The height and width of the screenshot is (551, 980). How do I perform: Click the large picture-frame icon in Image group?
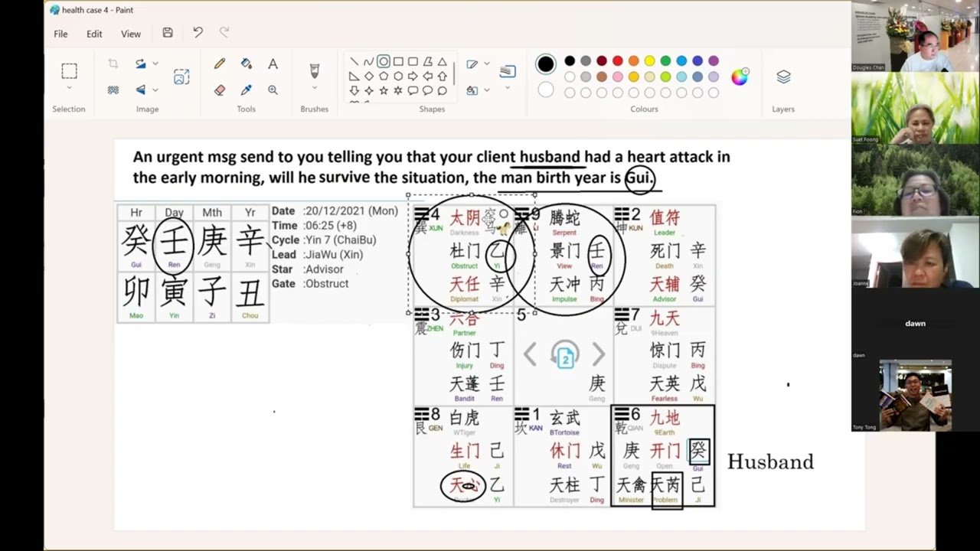(181, 77)
